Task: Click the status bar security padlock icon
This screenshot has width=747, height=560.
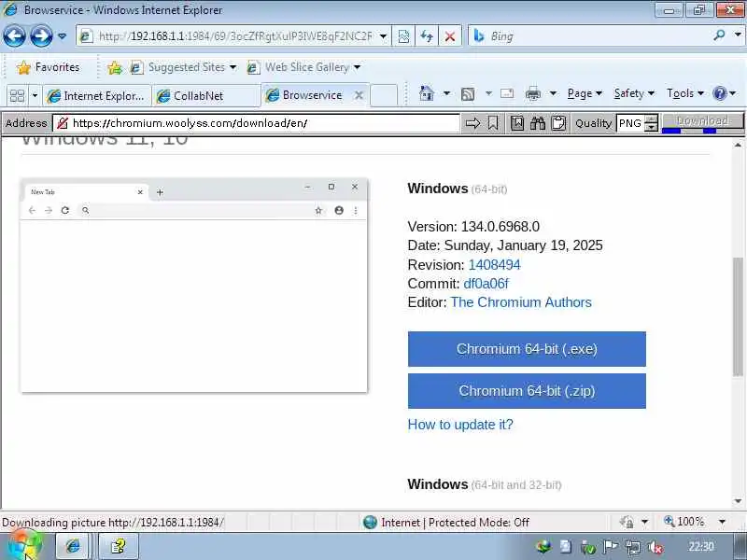Action: [627, 523]
